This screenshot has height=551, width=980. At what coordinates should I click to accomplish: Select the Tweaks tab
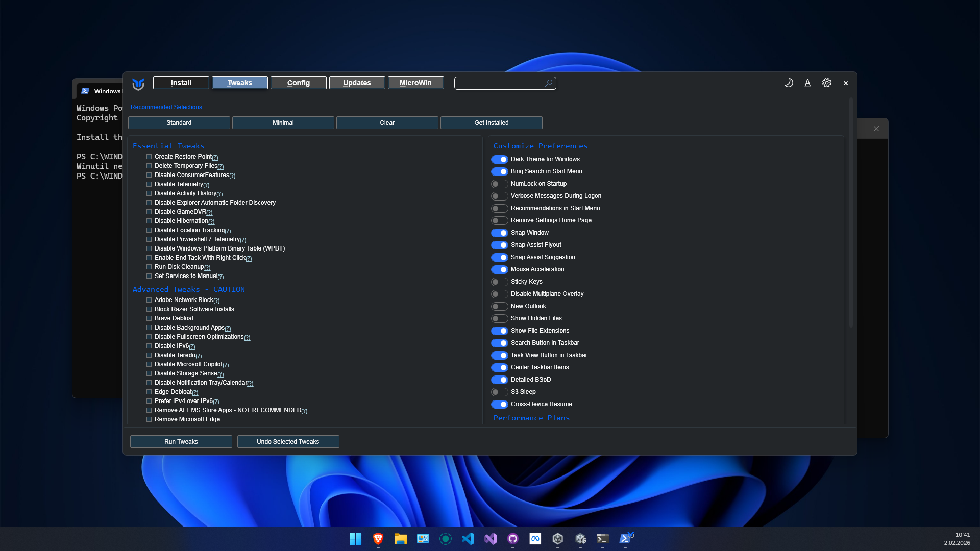click(240, 83)
